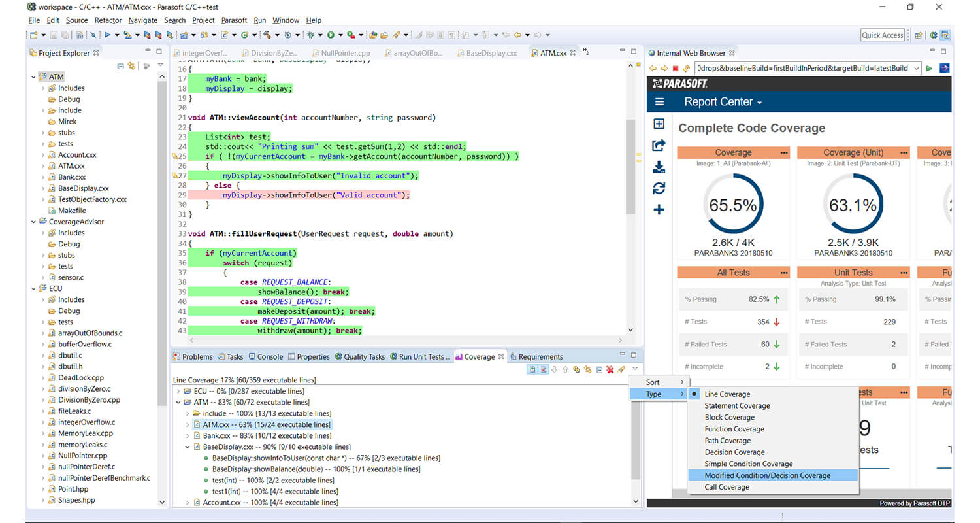Collapse the CoverageAdvisor project
Image resolution: width=980 pixels, height=523 pixels.
pyautogui.click(x=33, y=222)
